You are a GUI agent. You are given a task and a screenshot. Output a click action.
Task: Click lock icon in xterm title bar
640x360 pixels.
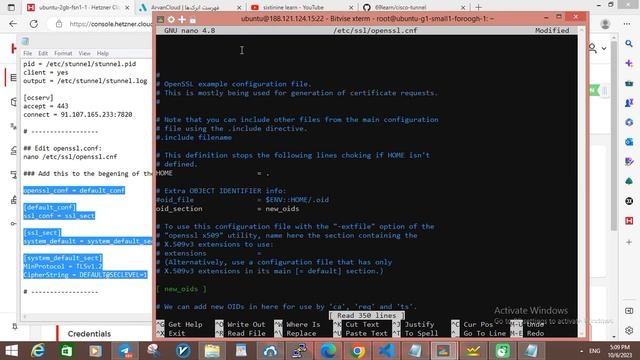pyautogui.click(x=193, y=20)
